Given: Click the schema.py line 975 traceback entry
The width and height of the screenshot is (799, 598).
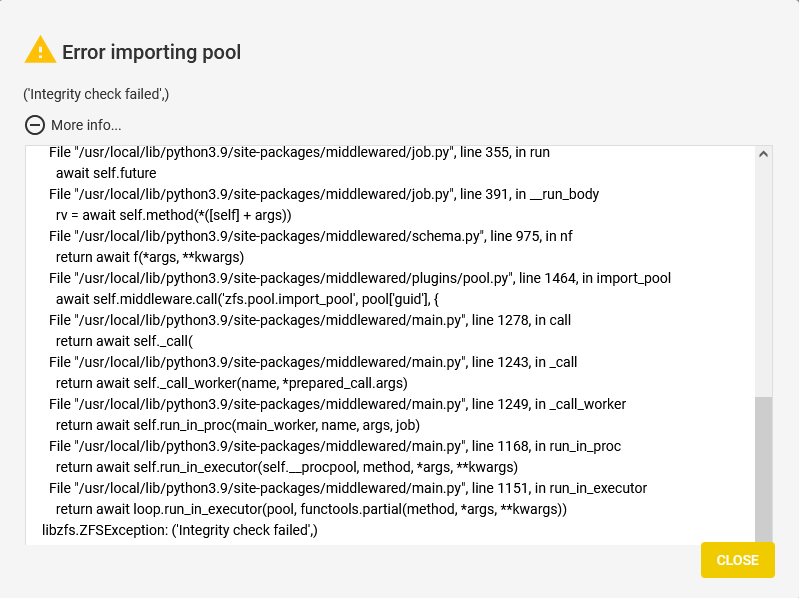Looking at the screenshot, I should coord(310,236).
